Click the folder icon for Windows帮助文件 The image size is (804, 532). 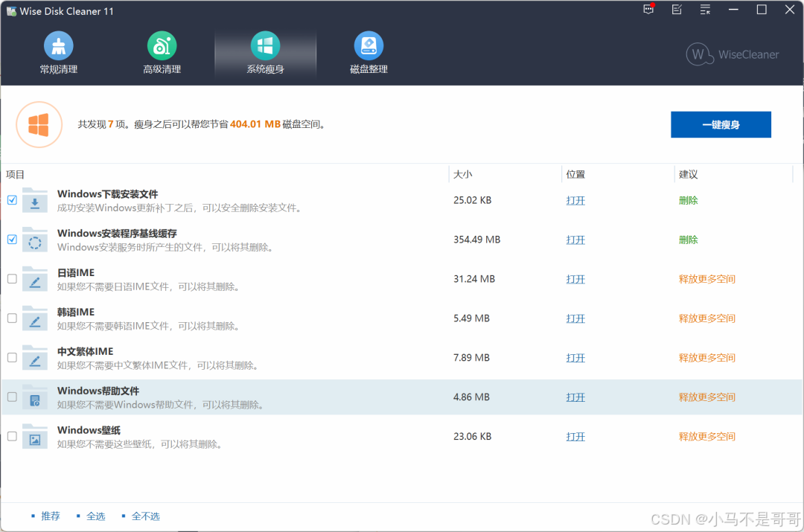[35, 398]
